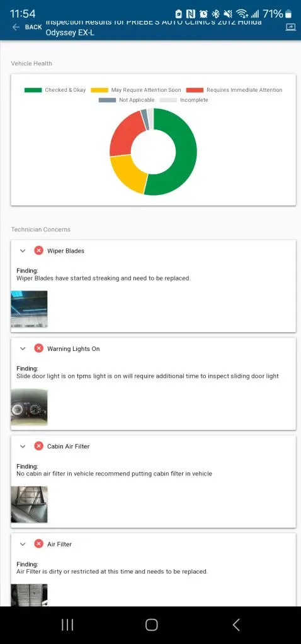Tap the Android back navigation arrow

click(236, 625)
